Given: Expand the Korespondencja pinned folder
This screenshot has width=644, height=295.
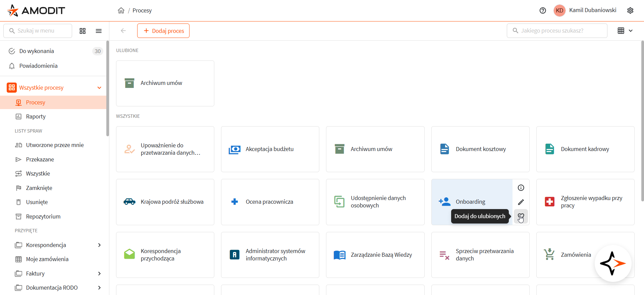Looking at the screenshot, I should [99, 245].
